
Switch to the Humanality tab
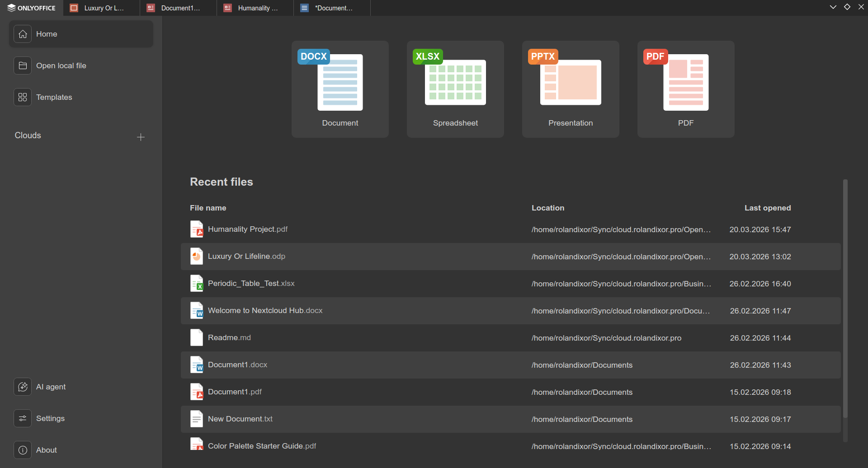pos(255,8)
